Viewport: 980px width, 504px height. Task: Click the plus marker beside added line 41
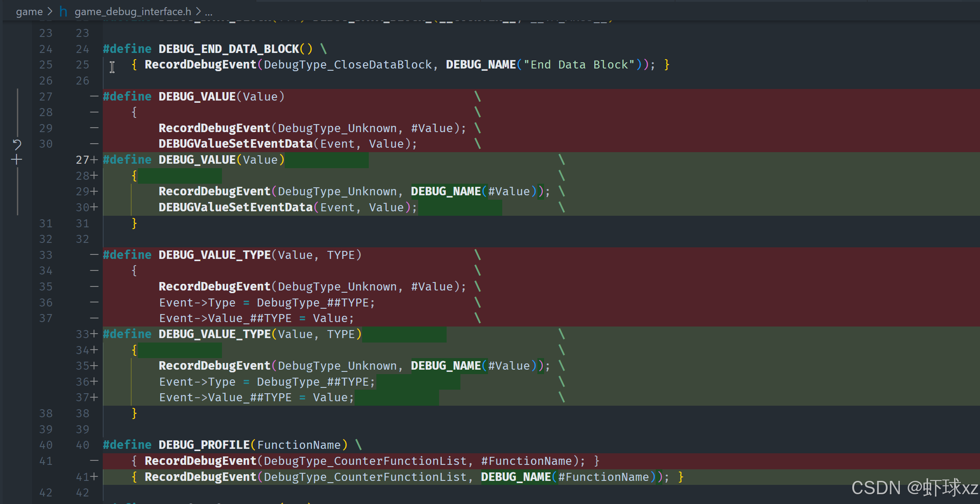coord(93,477)
